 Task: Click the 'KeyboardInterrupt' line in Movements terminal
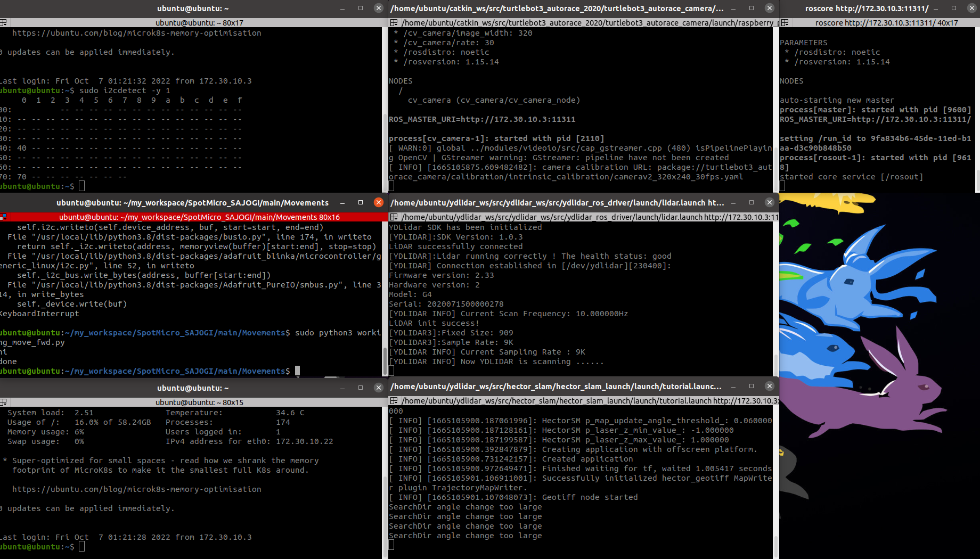coord(39,314)
